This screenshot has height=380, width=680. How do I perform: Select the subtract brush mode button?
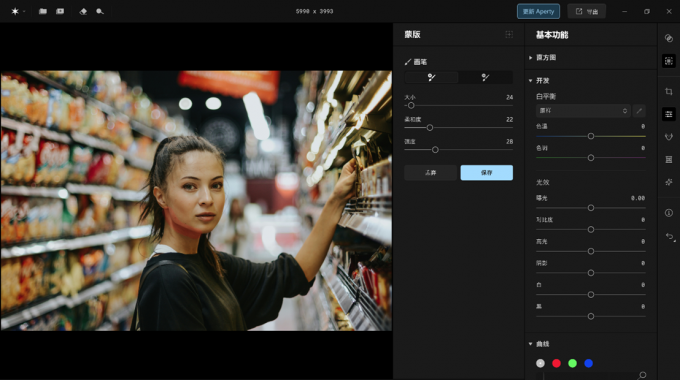click(485, 77)
